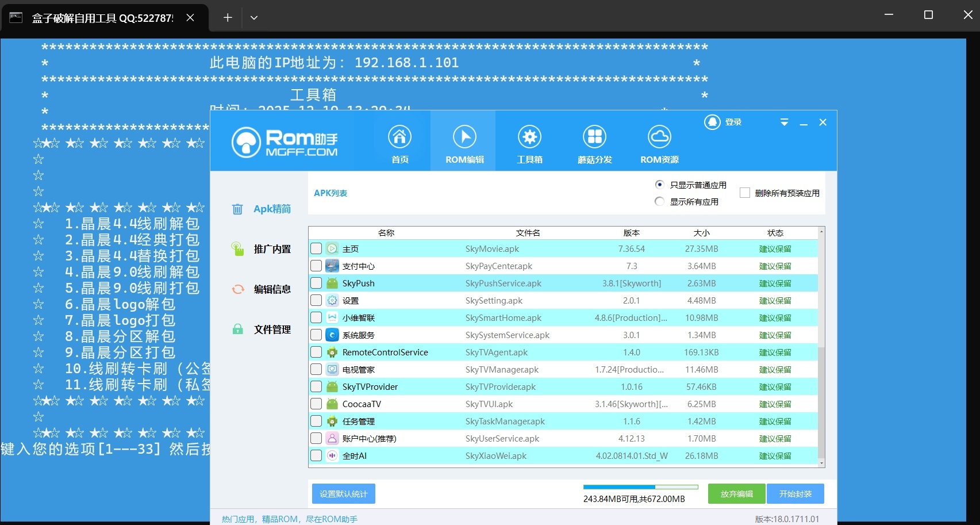Check the box for SkyPush

pos(316,283)
